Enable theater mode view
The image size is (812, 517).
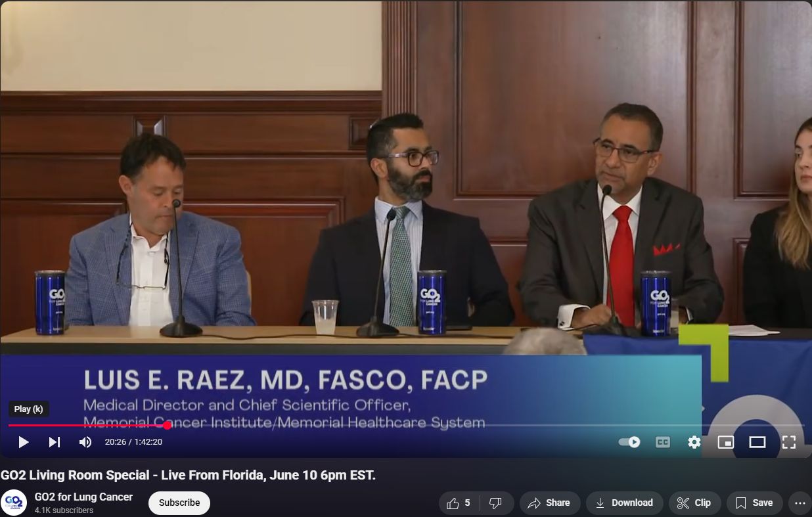coord(757,442)
